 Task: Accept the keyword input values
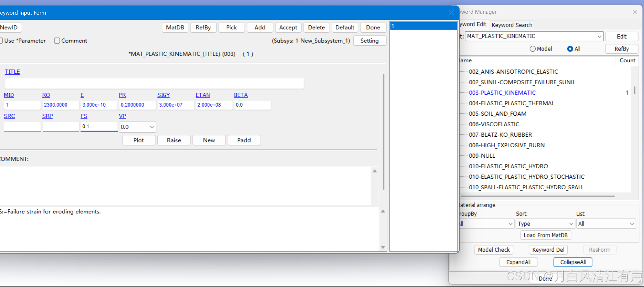tap(288, 27)
